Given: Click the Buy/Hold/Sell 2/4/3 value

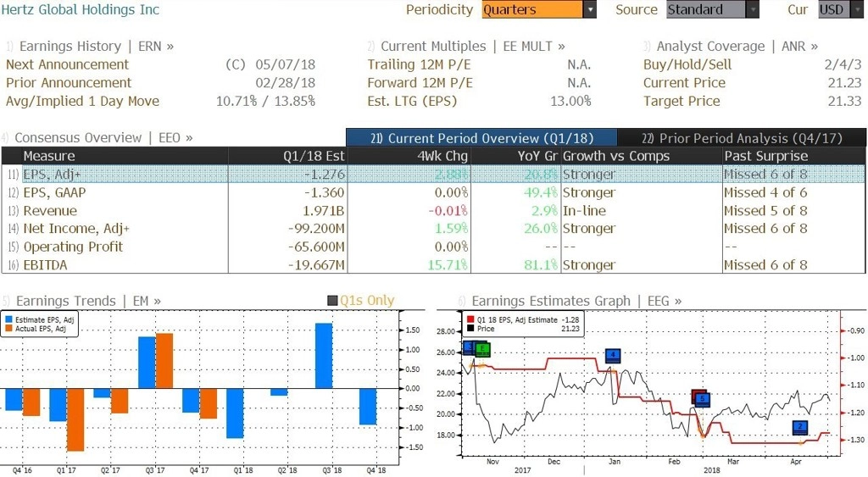Looking at the screenshot, I should click(843, 64).
